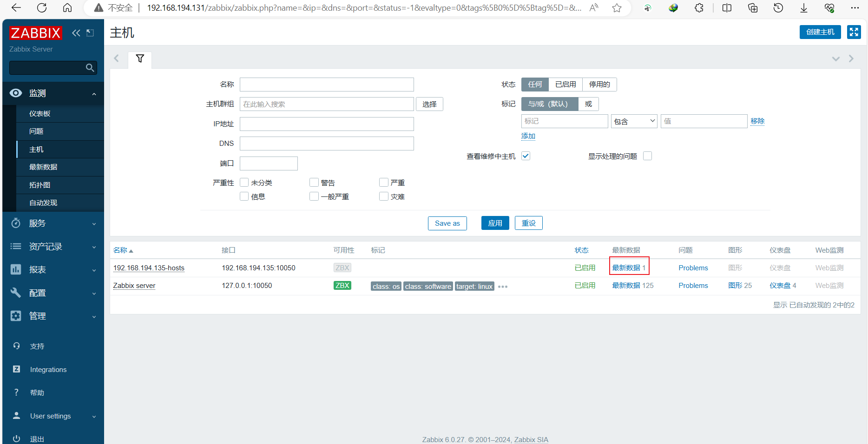Viewport: 868px width, 444px height.
Task: Open 最新数据 in the monitoring menu
Action: pyautogui.click(x=60, y=167)
